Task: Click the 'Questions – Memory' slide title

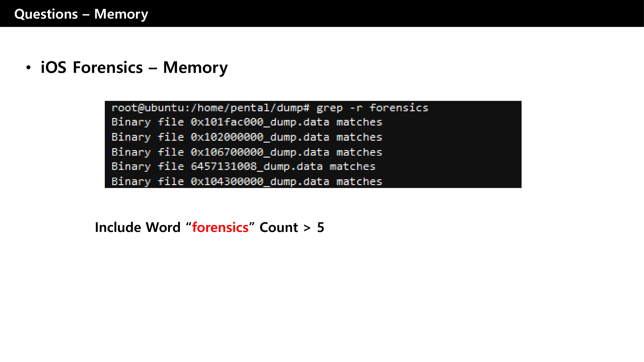Action: tap(81, 14)
